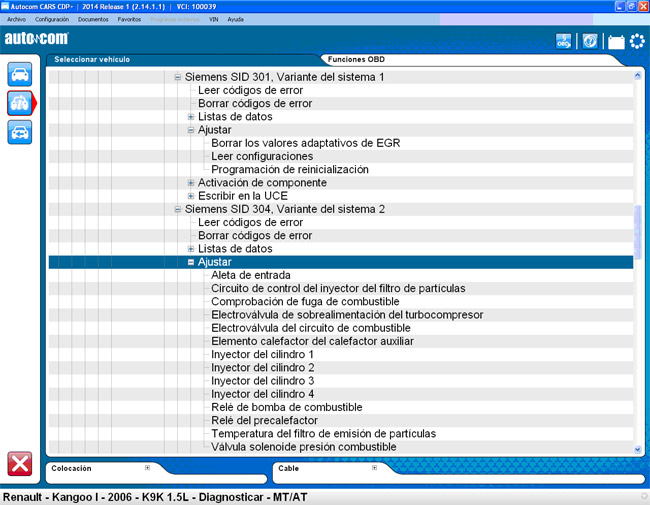This screenshot has height=505, width=650.
Task: Select Inyector del cilindro 3
Action: 262,381
